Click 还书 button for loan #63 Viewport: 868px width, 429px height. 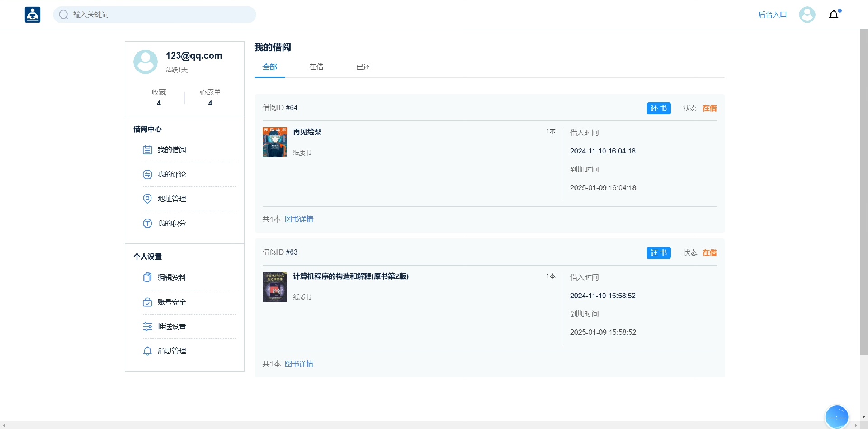tap(659, 253)
